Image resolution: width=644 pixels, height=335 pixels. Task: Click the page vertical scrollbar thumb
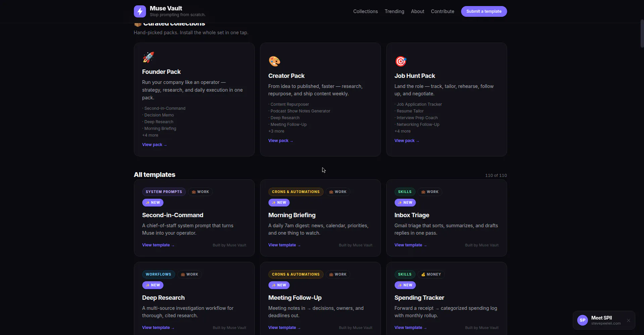[x=642, y=34]
